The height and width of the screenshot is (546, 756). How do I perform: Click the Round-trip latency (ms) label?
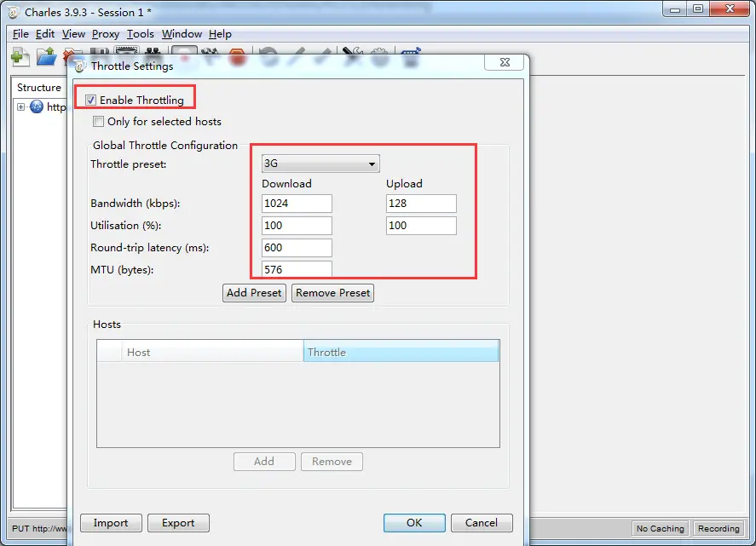click(x=150, y=248)
